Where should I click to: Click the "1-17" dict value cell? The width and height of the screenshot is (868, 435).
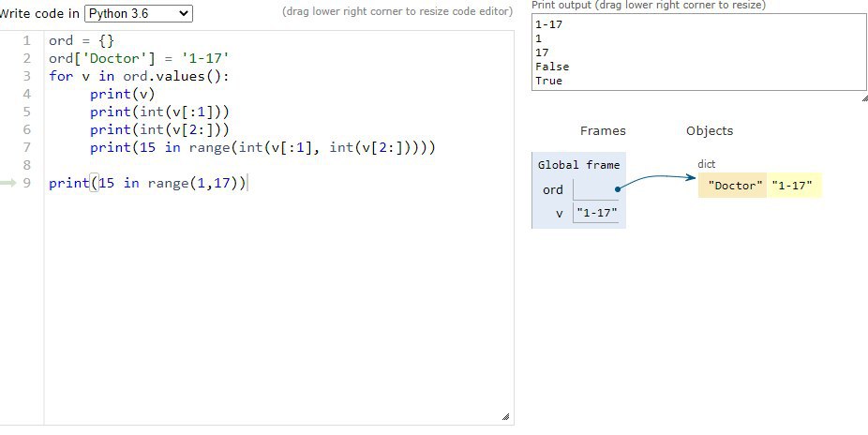[x=792, y=186]
